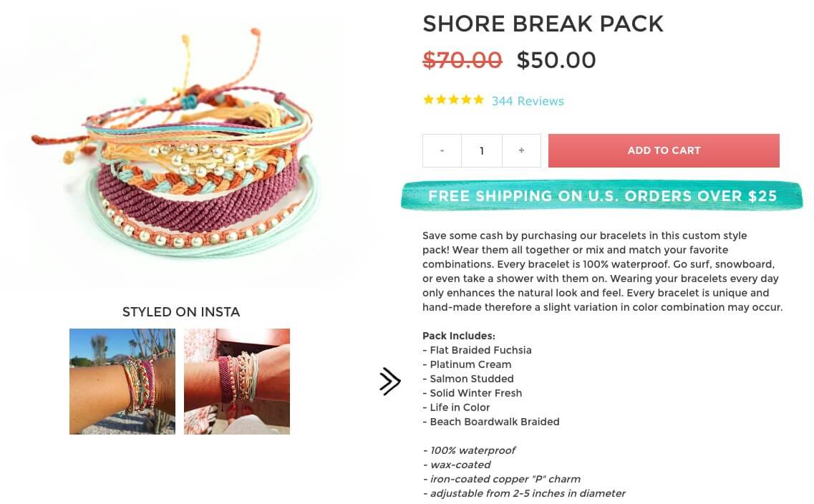Click the plus icon to increase quantity
The image size is (814, 504).
point(521,150)
